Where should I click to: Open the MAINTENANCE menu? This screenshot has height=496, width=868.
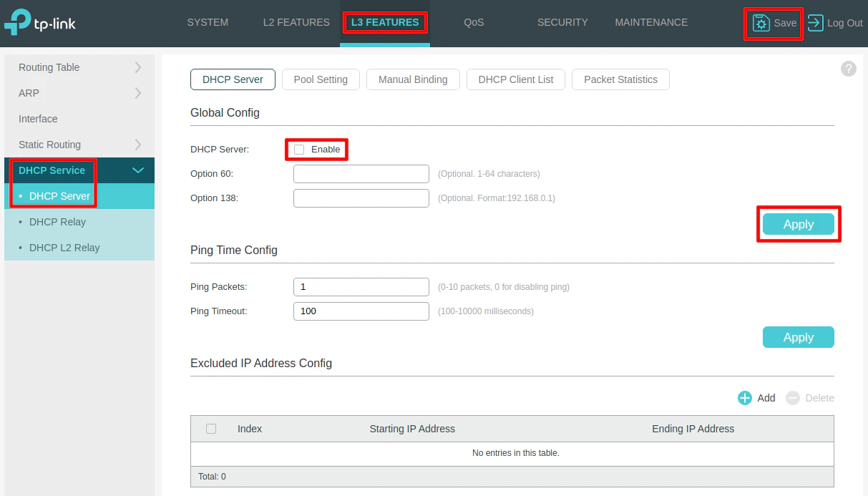click(x=651, y=22)
